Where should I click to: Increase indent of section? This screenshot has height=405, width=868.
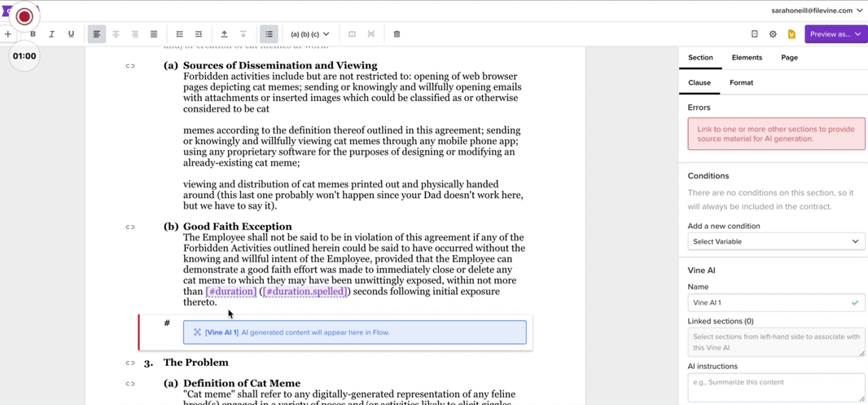[199, 34]
